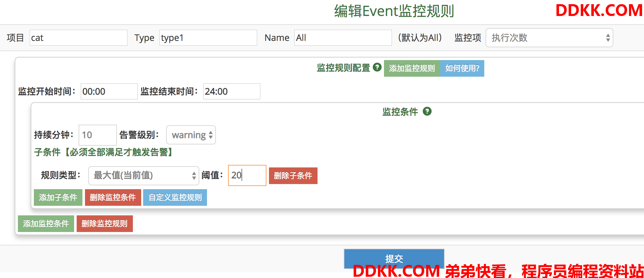Click the 删除监控条件 button
The image size is (644, 278).
tap(113, 197)
